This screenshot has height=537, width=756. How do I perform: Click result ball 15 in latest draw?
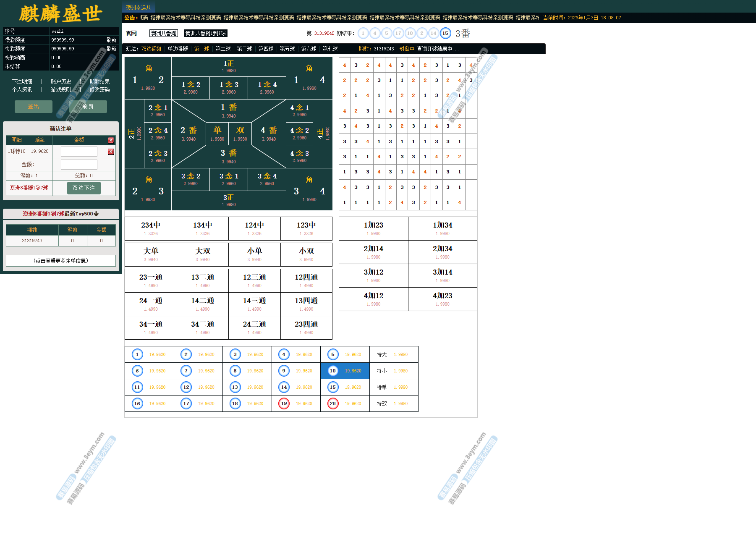[x=445, y=33]
